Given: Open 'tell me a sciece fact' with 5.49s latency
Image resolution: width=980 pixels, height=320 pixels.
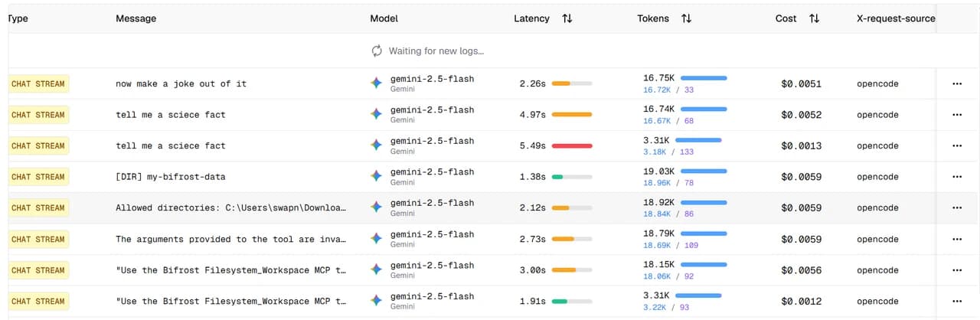Looking at the screenshot, I should click(171, 145).
